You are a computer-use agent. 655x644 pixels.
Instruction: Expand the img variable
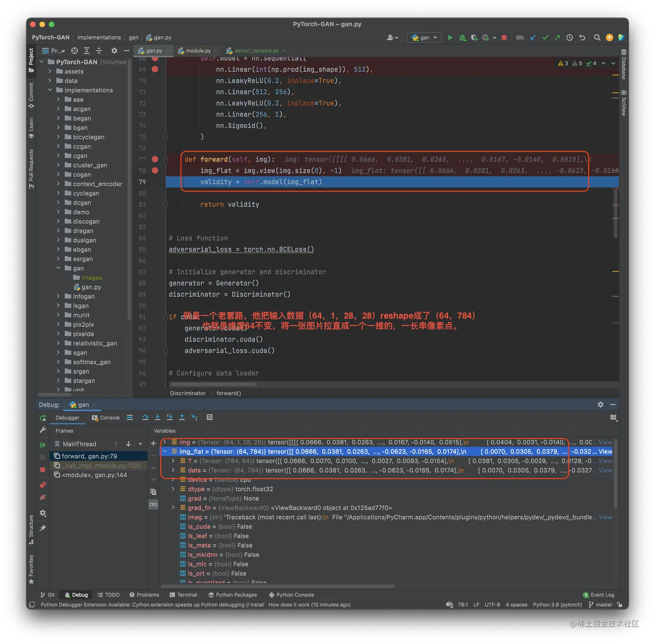click(165, 442)
